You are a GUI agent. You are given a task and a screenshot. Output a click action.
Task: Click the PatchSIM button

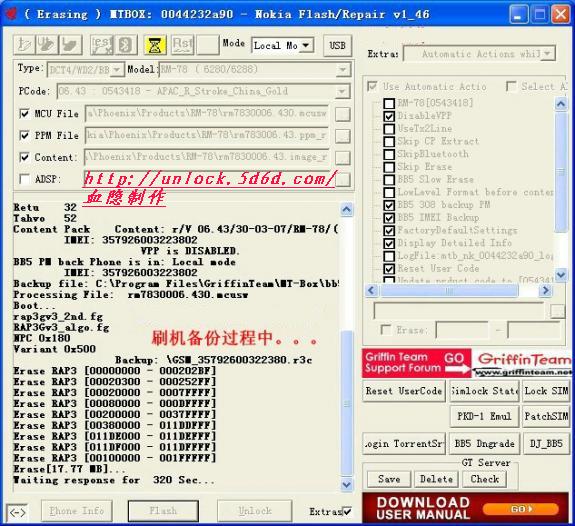(x=546, y=416)
